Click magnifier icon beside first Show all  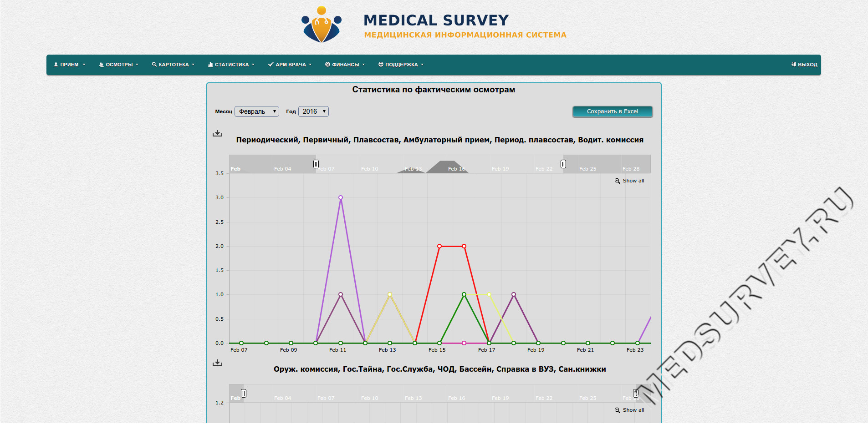(618, 181)
